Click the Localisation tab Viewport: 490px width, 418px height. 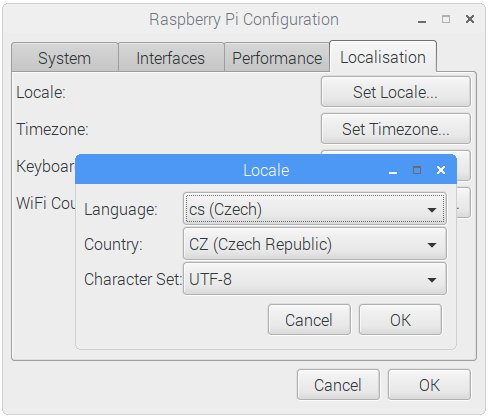(x=383, y=57)
